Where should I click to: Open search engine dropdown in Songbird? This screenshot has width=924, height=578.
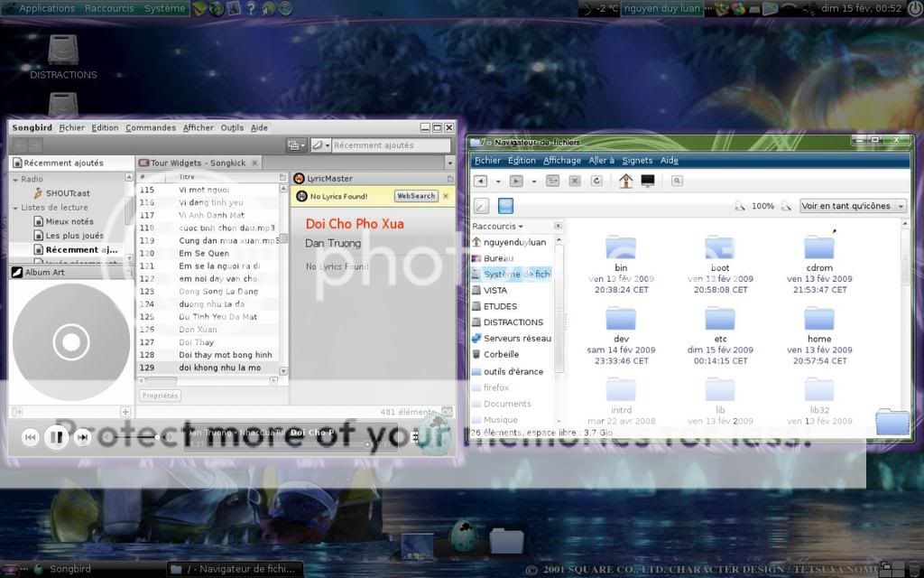click(321, 145)
